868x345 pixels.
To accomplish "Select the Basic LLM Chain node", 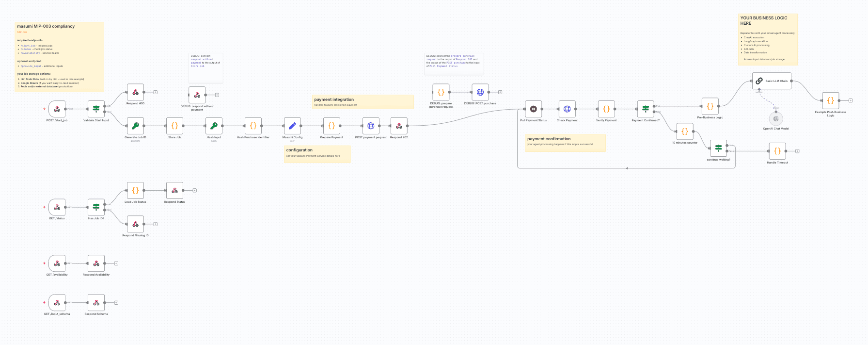I will (x=772, y=81).
